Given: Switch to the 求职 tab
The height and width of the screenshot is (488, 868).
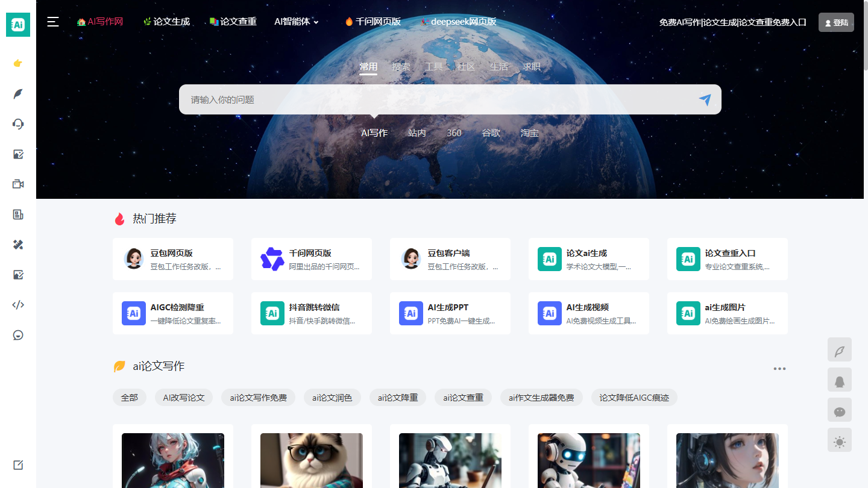Looking at the screenshot, I should [532, 66].
